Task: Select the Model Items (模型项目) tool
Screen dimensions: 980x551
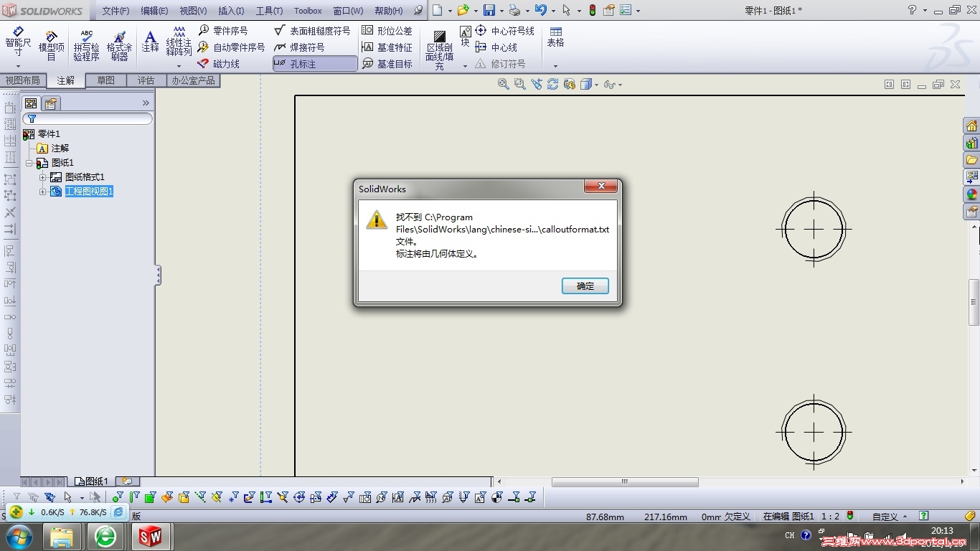Action: (51, 45)
